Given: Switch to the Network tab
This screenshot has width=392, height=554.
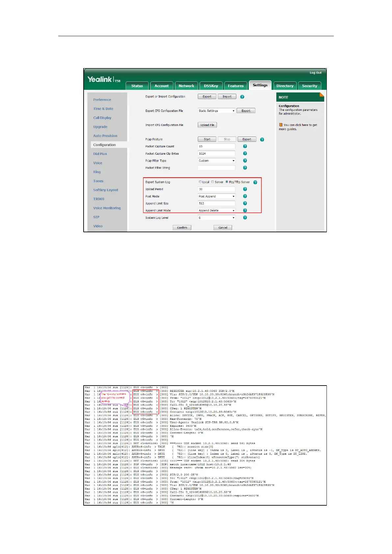Looking at the screenshot, I should point(186,86).
